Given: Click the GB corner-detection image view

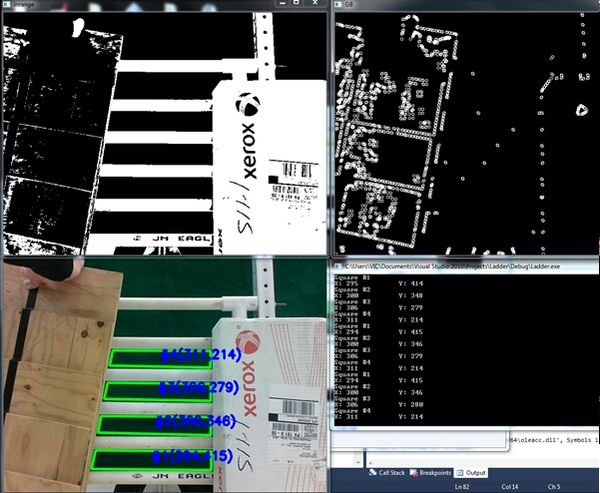Looking at the screenshot, I should coord(466,134).
